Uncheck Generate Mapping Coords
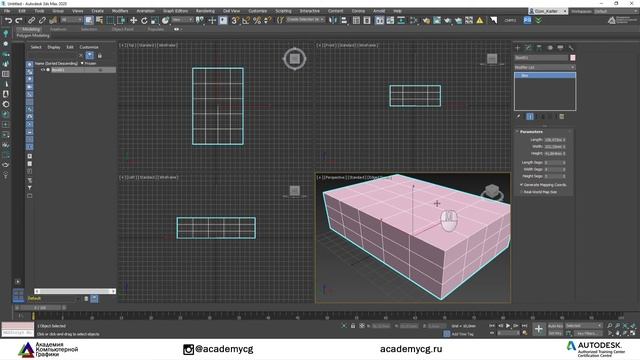Viewport: 640px width, 360px height. point(522,185)
